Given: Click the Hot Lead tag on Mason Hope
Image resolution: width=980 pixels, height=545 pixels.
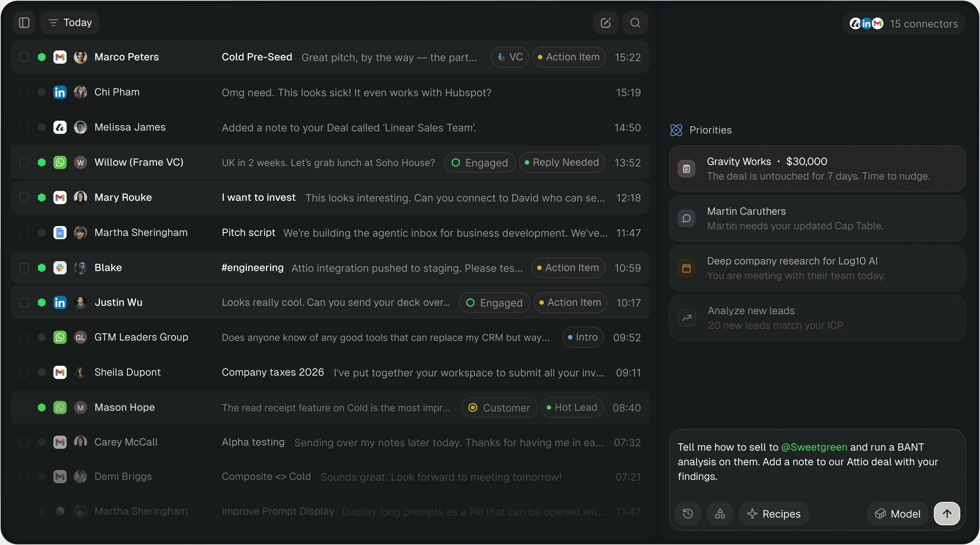Looking at the screenshot, I should point(572,407).
